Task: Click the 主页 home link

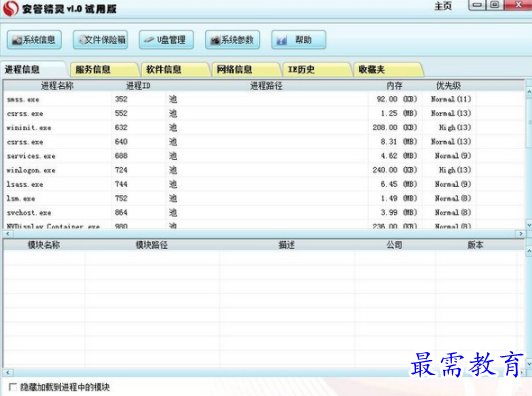Action: (x=443, y=6)
